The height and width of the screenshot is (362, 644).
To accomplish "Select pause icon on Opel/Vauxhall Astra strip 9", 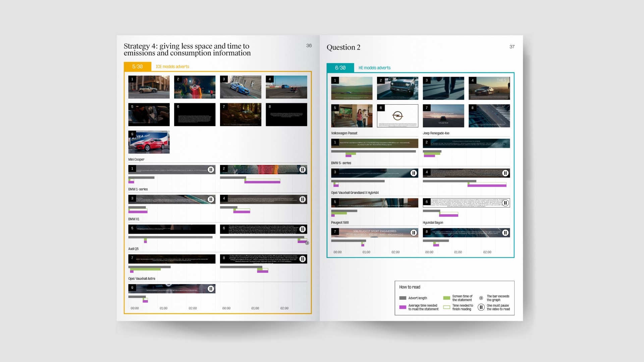I will pos(211,289).
